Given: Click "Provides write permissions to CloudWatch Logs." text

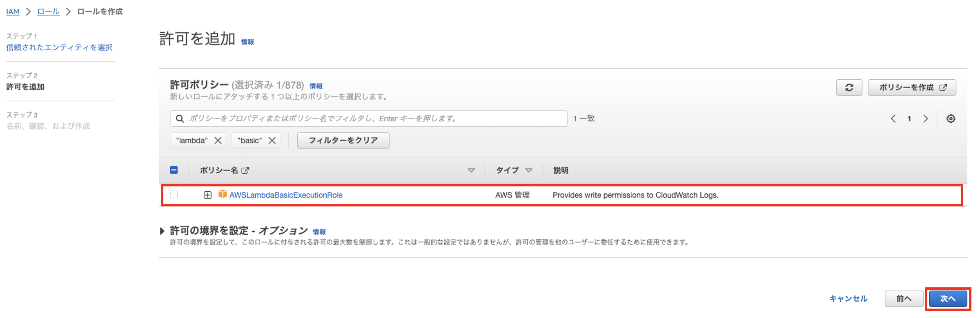Looking at the screenshot, I should (635, 195).
